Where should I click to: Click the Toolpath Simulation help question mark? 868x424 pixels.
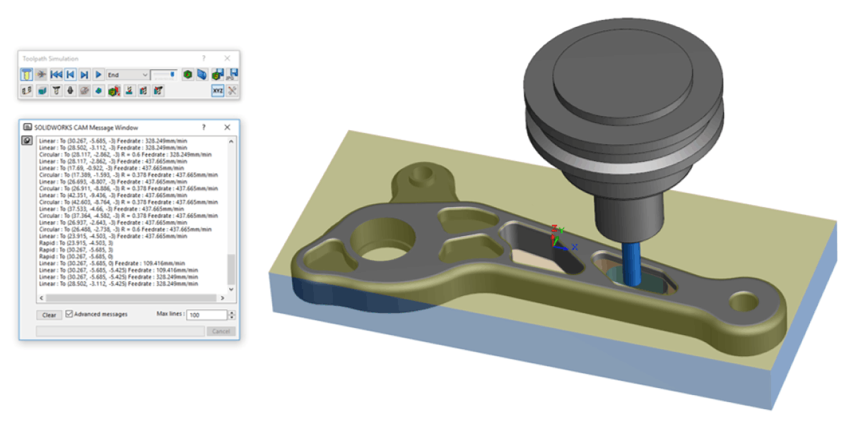pos(204,58)
